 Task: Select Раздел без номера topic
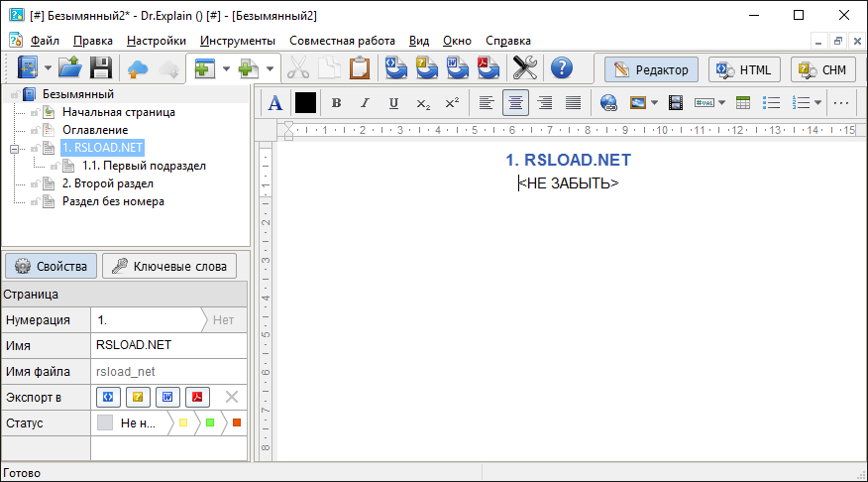tap(113, 201)
